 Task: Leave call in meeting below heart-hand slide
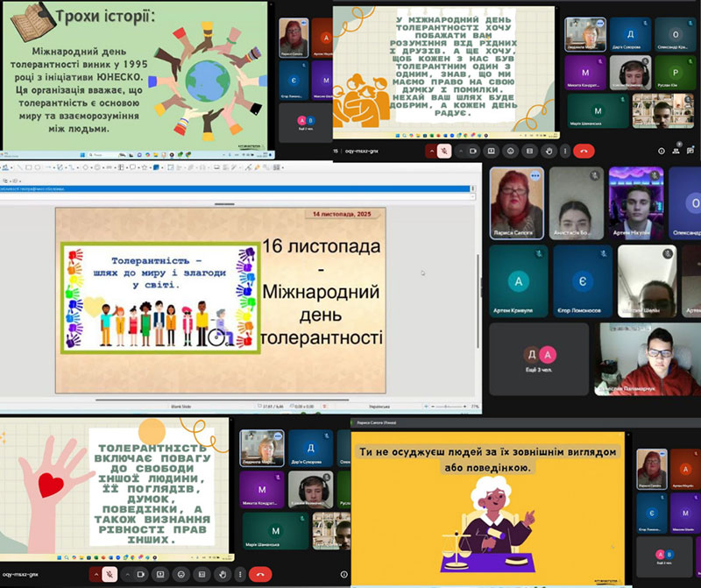[259, 575]
